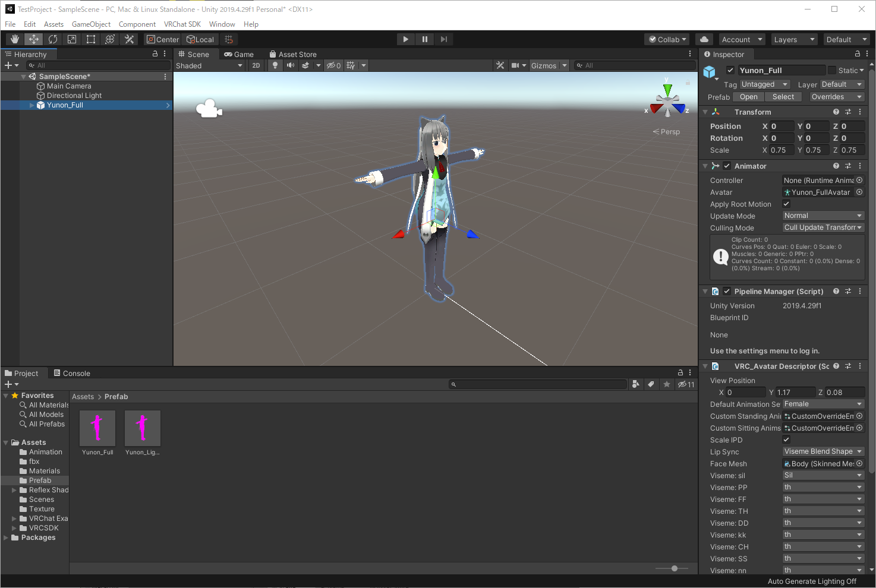Open the Tag Untagged dropdown
The image size is (876, 588).
click(764, 84)
